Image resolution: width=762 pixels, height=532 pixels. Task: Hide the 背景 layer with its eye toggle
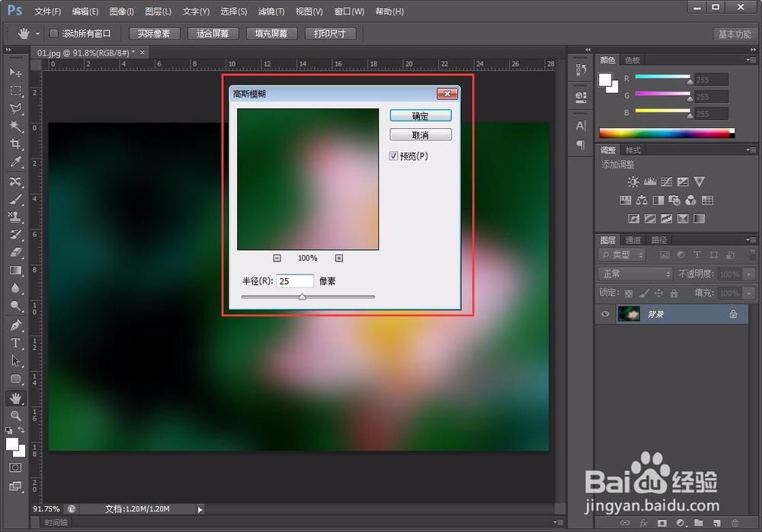point(604,314)
